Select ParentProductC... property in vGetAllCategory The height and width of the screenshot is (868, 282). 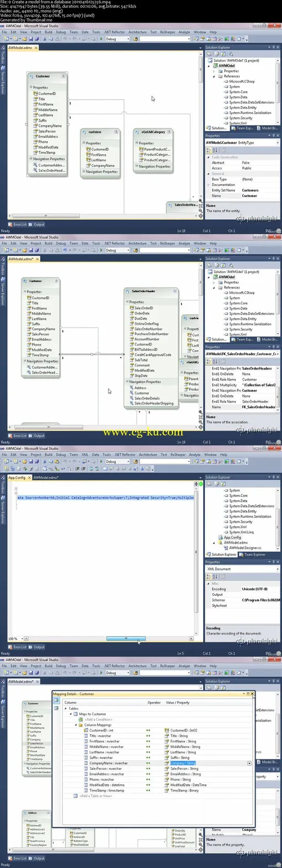[x=157, y=149]
